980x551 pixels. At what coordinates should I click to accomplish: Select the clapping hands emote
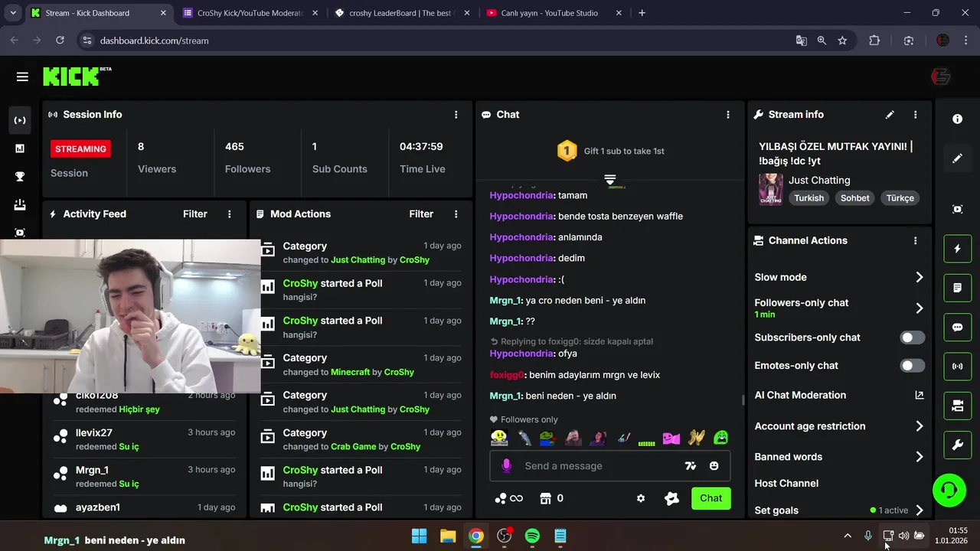point(696,438)
